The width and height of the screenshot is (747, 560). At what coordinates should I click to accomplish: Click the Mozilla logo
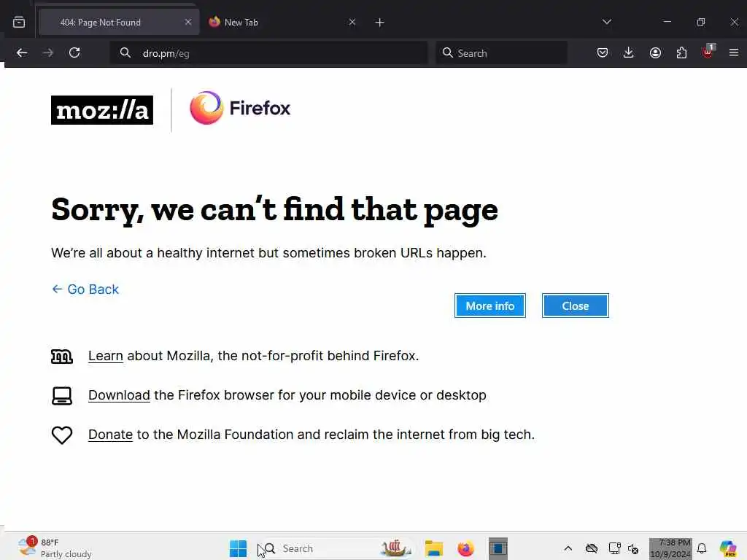coord(102,110)
